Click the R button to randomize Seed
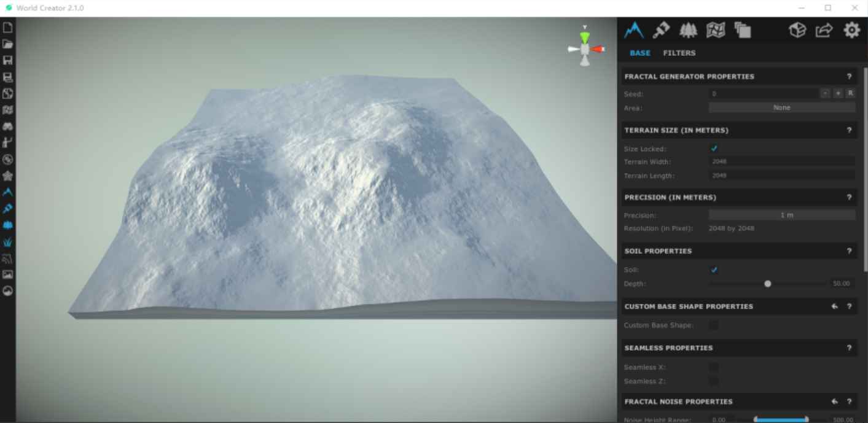868x423 pixels. 850,93
